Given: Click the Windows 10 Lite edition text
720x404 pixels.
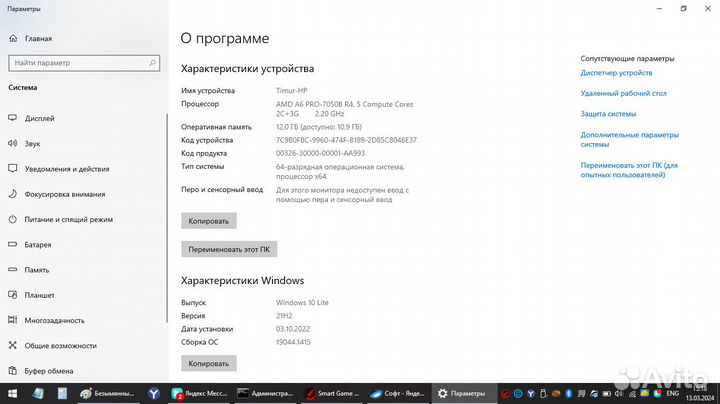Looking at the screenshot, I should tap(302, 303).
